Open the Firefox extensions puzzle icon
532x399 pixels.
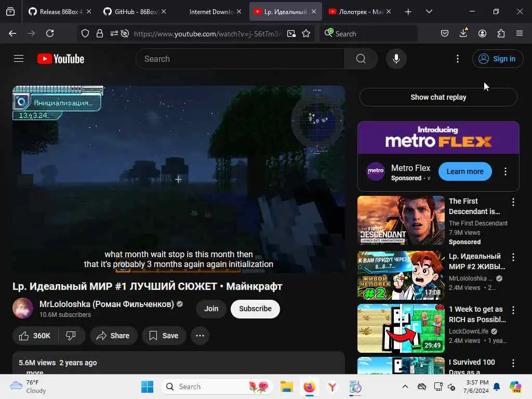[x=501, y=33]
